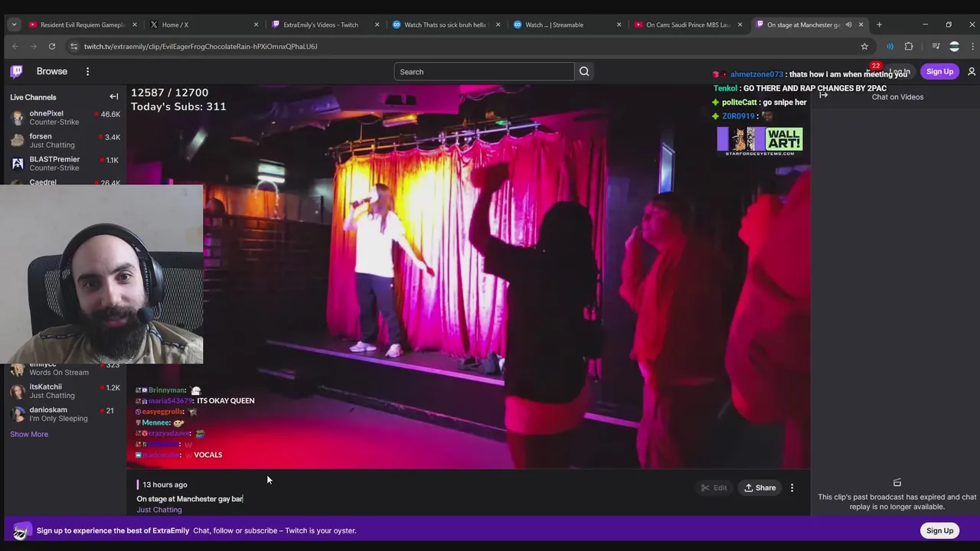Click the blue audio-wave extension icon
Screen dimensions: 980x551
coord(890,46)
